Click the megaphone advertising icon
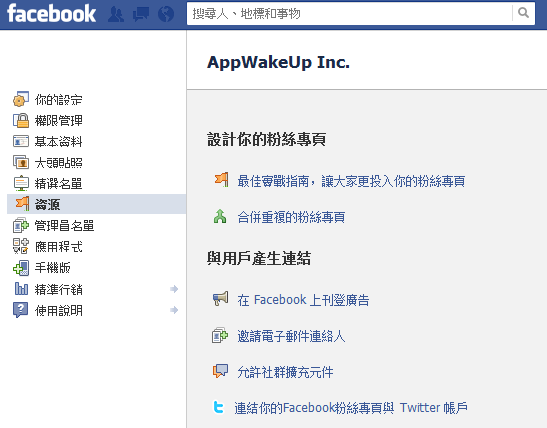This screenshot has height=428, width=547. pos(220,299)
